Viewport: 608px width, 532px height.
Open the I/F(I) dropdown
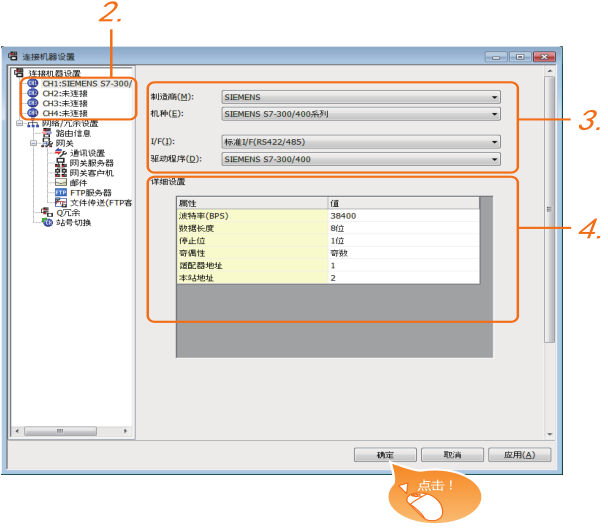coord(361,142)
